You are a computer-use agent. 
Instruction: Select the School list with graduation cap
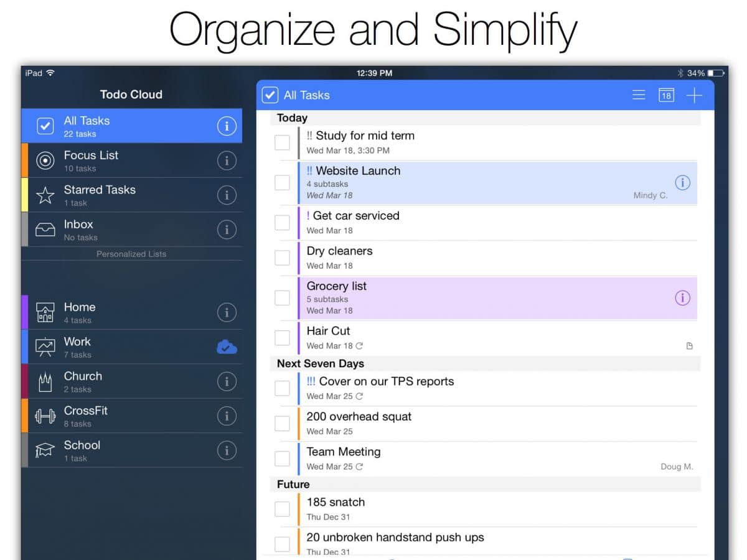(x=82, y=450)
